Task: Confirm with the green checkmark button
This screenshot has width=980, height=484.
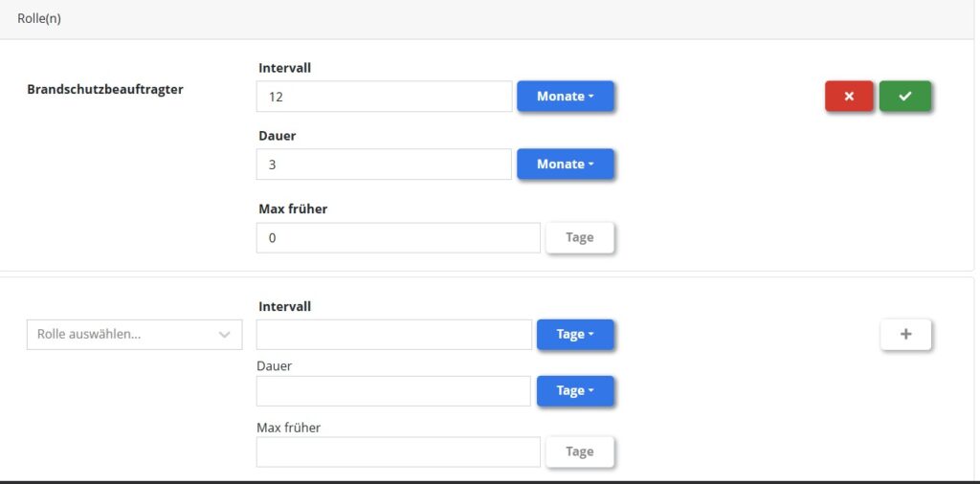Action: click(x=904, y=97)
